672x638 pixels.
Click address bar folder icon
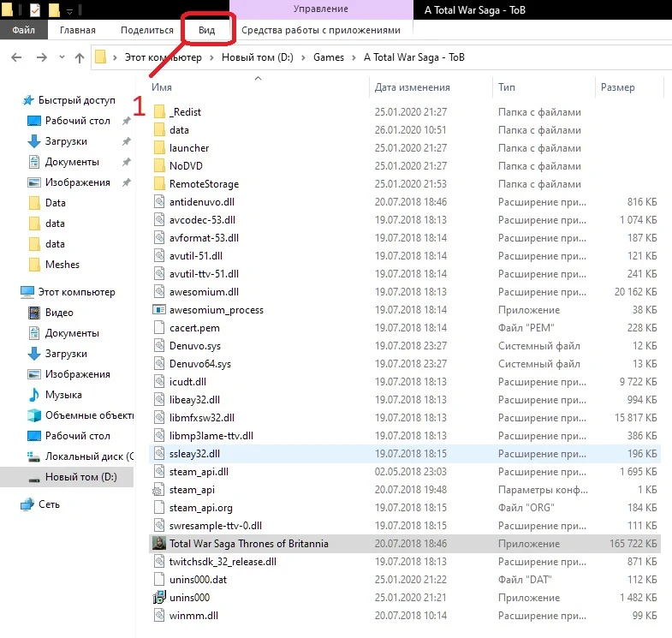click(x=100, y=57)
